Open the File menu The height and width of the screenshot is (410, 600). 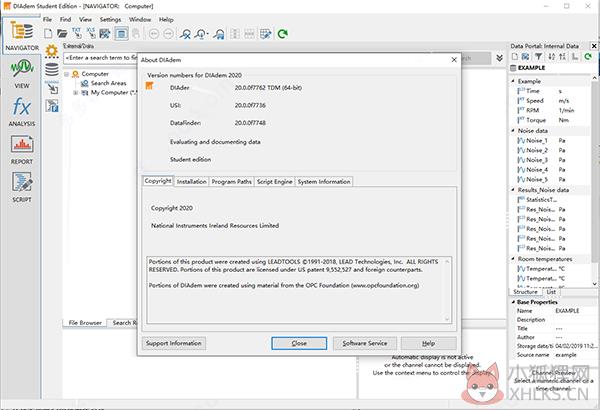point(47,19)
